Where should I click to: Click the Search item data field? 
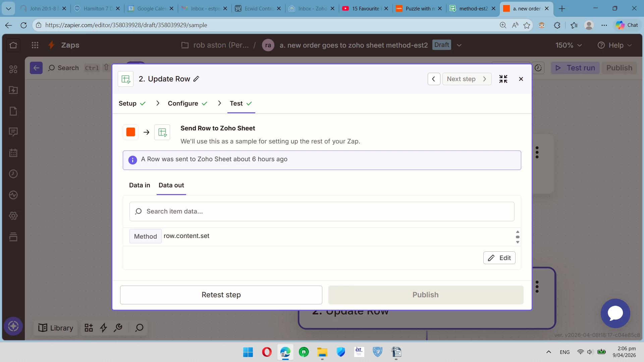pos(322,212)
